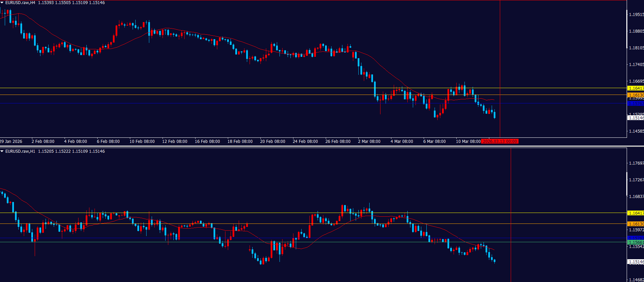Click the 1.19515 price scale value on H4
The width and height of the screenshot is (644, 282).
(x=636, y=15)
